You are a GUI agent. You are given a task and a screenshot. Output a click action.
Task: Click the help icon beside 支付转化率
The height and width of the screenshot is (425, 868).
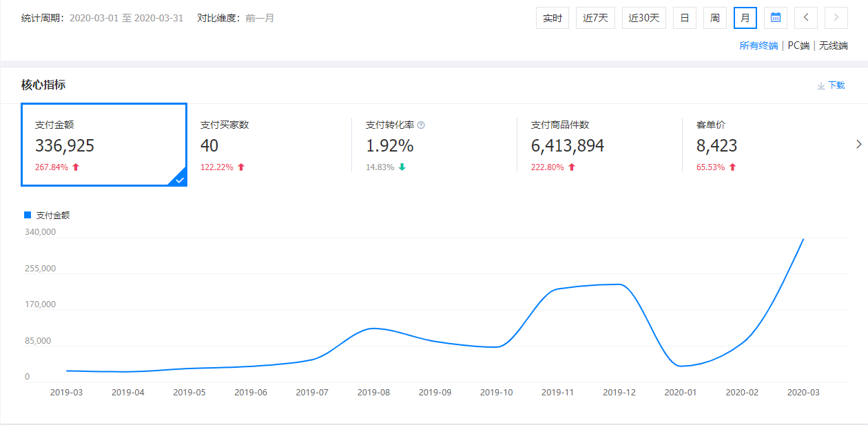pos(421,125)
